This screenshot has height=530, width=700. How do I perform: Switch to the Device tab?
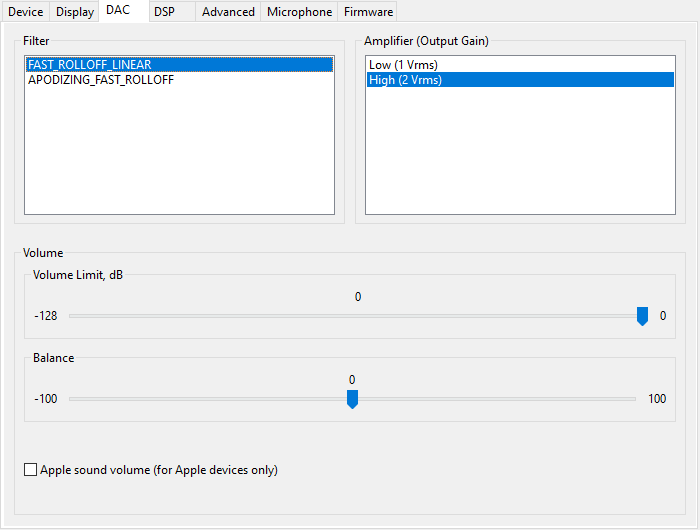[25, 12]
